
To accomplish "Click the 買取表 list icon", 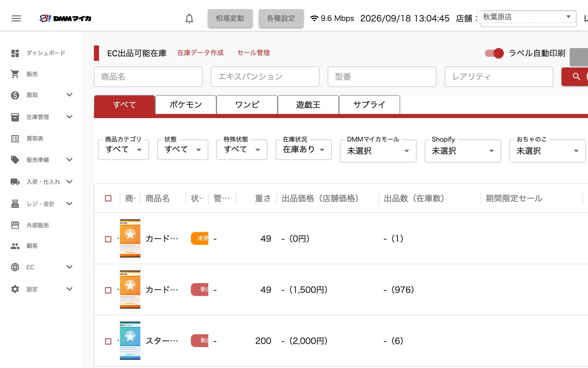I will pos(15,139).
